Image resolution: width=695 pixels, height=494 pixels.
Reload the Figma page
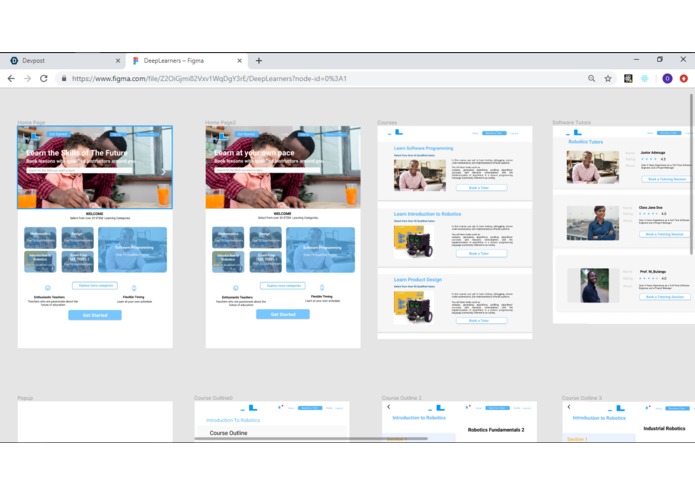pyautogui.click(x=43, y=78)
